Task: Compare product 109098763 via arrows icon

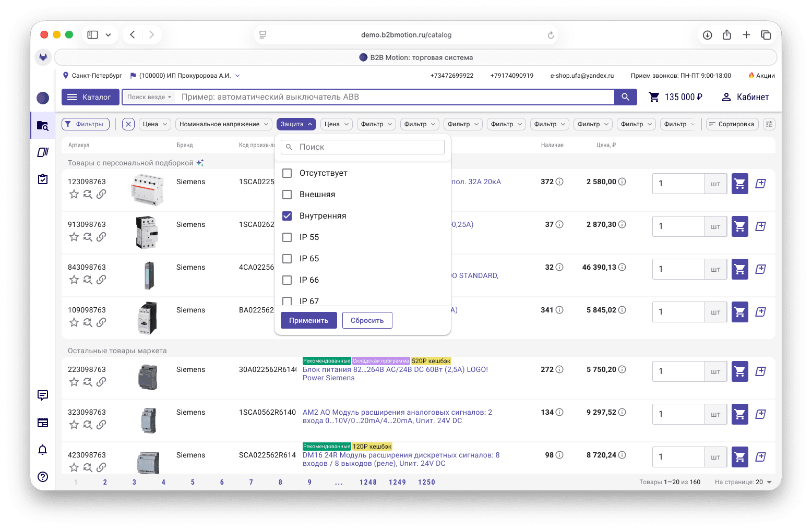Action: pyautogui.click(x=88, y=322)
